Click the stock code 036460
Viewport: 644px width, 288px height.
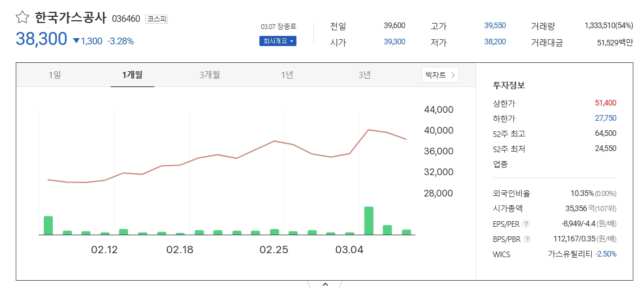126,19
